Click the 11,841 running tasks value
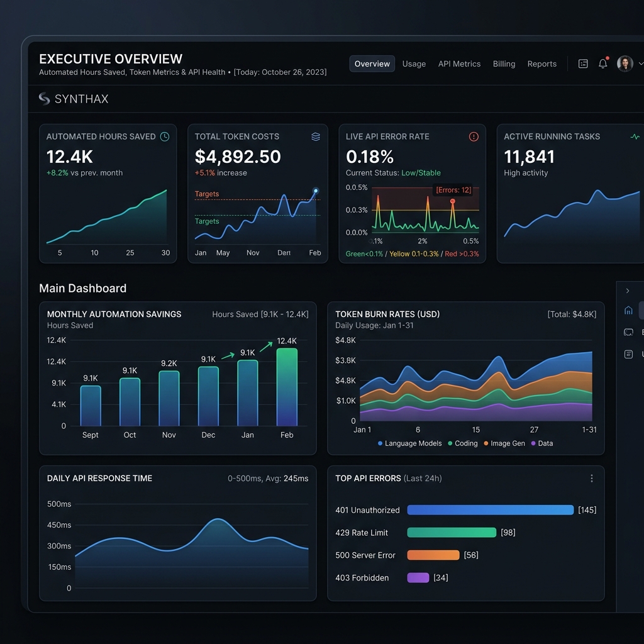The height and width of the screenshot is (644, 644). 529,157
